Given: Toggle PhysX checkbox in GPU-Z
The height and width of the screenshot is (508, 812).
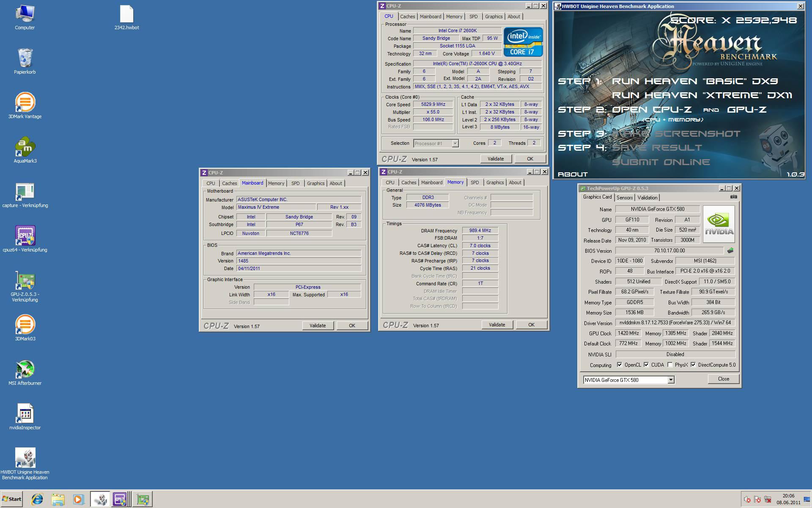Looking at the screenshot, I should tap(670, 364).
